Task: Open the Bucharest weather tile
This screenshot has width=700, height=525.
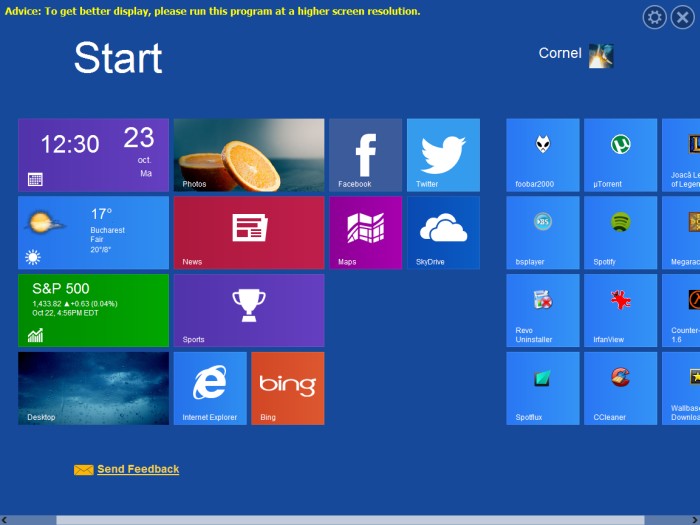Action: point(93,233)
